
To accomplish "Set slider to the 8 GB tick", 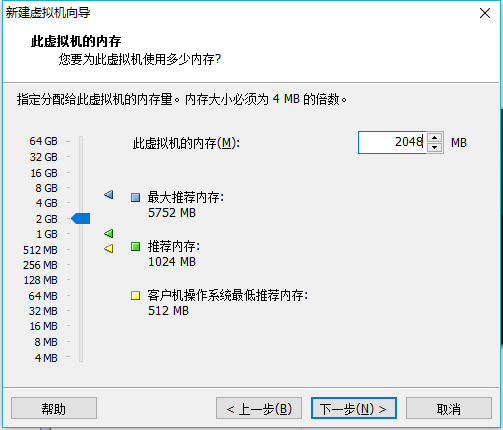I will point(81,188).
